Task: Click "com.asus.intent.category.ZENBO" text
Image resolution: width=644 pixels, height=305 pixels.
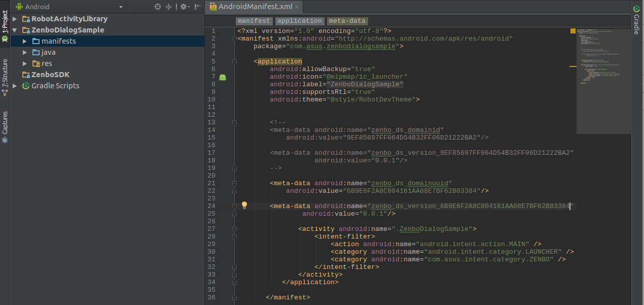Action: (489, 259)
